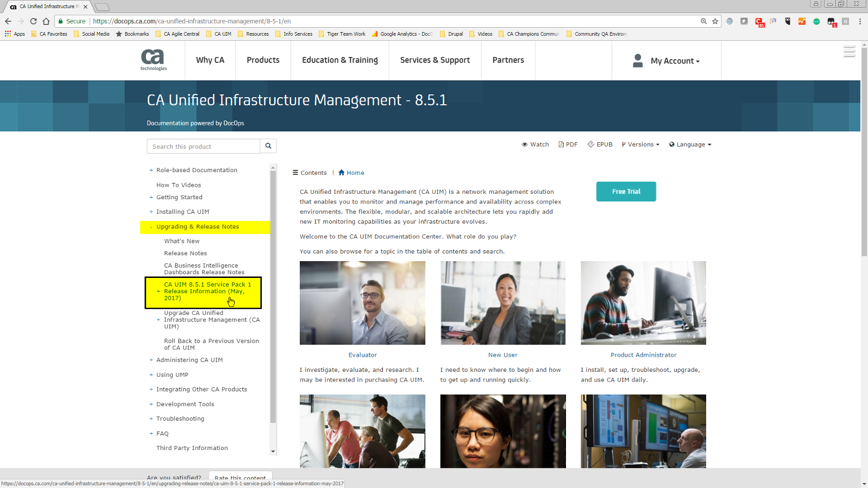This screenshot has width=868, height=488.
Task: Click the My Account user icon
Action: [638, 60]
